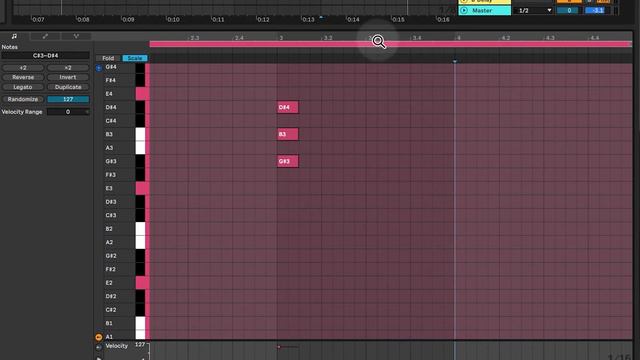Click beat marker 2.3 on ruler
The image size is (640, 360).
point(195,38)
